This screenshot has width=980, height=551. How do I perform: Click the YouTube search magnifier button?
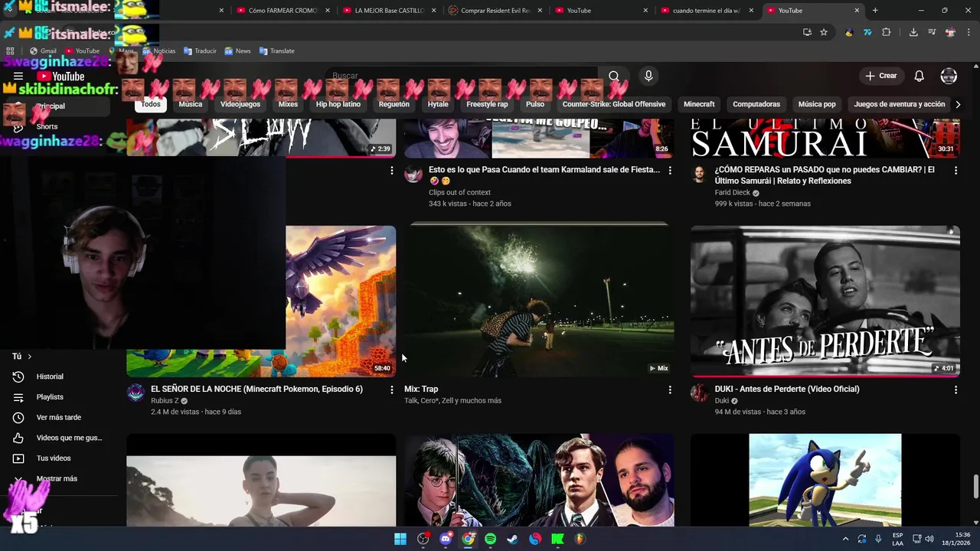(x=614, y=76)
